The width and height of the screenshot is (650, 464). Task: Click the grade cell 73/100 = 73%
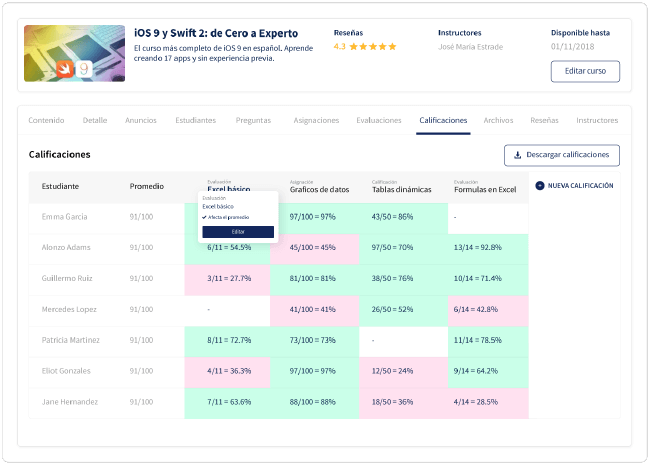[315, 340]
